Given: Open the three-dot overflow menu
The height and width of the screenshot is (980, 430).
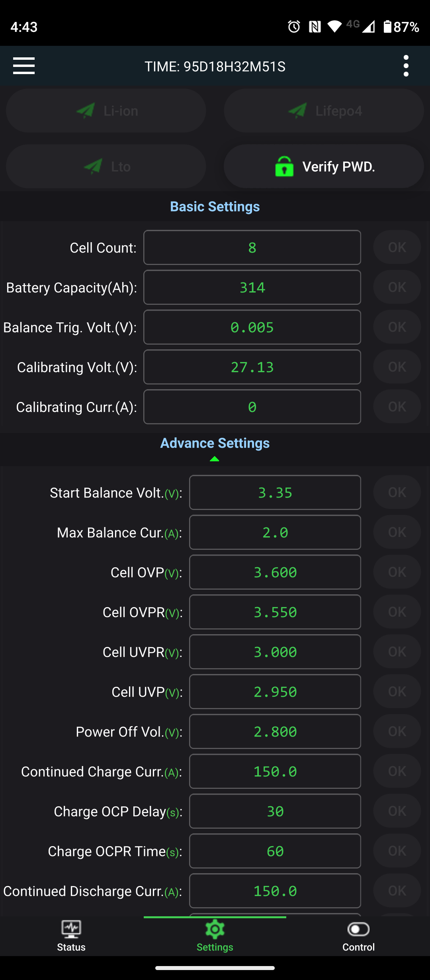Looking at the screenshot, I should pyautogui.click(x=406, y=66).
